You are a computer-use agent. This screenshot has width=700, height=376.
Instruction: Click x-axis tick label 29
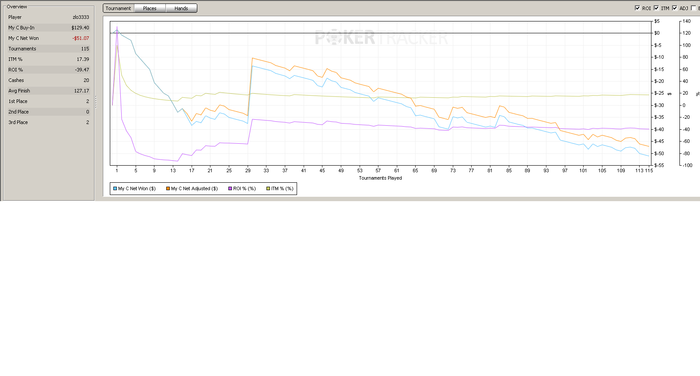click(x=248, y=171)
